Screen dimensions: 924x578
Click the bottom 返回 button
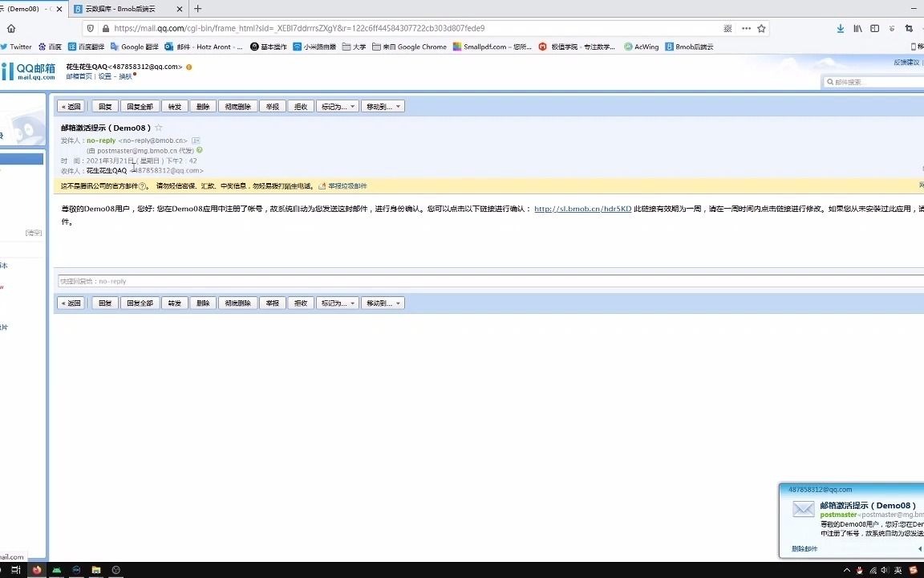71,303
